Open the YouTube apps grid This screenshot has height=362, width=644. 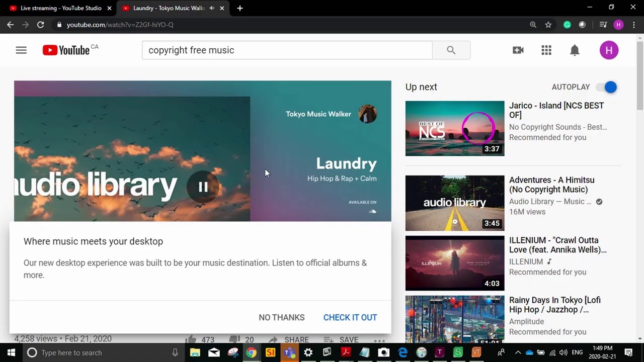(x=546, y=50)
